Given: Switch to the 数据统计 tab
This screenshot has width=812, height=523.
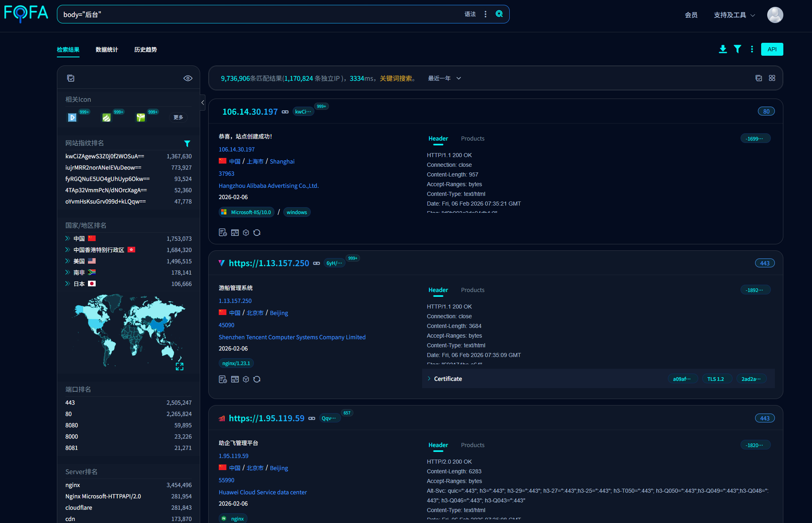Looking at the screenshot, I should 107,50.
